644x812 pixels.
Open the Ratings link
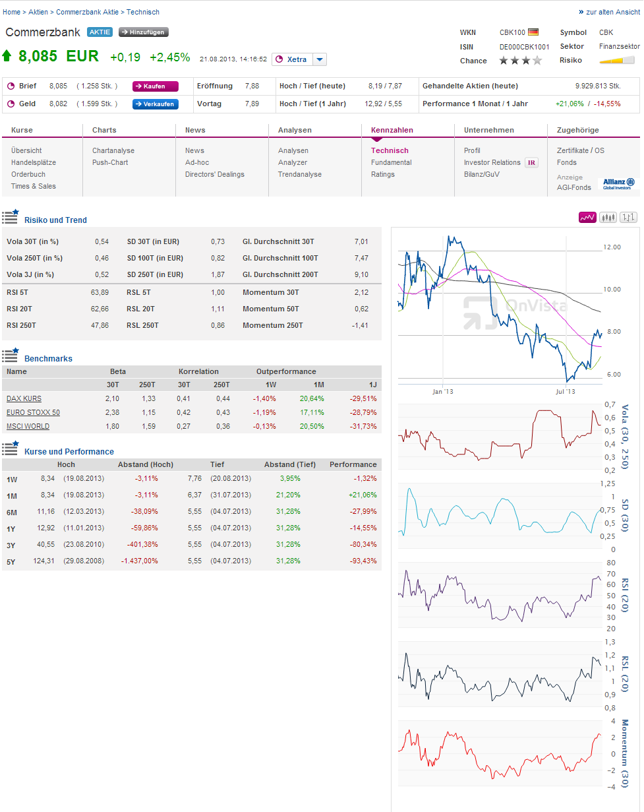[383, 174]
